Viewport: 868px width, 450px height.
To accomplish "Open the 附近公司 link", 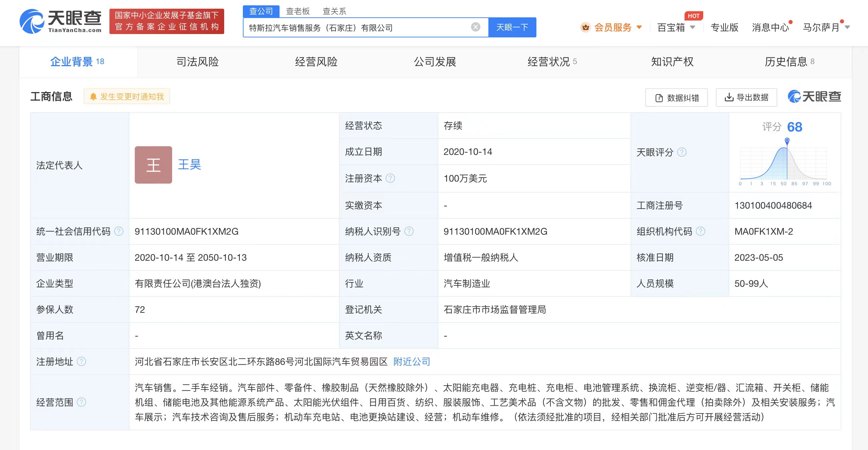I will tap(411, 361).
